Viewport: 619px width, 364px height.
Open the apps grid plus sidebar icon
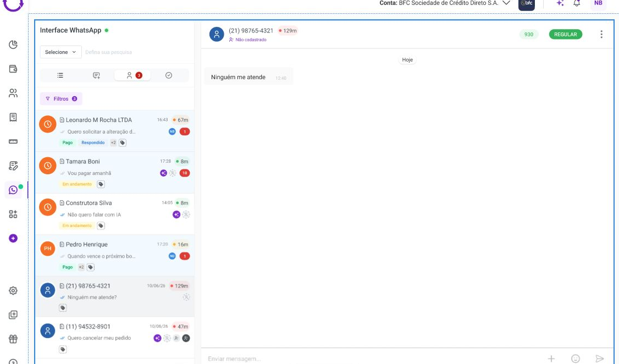(13, 214)
